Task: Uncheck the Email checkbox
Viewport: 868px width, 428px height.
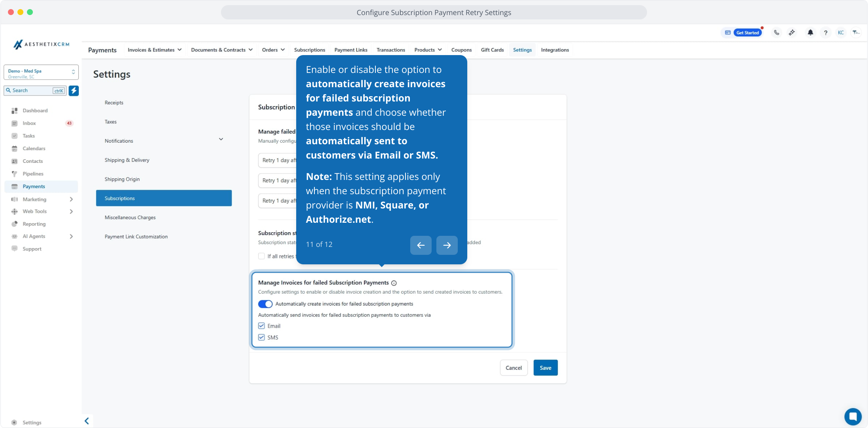Action: [261, 326]
